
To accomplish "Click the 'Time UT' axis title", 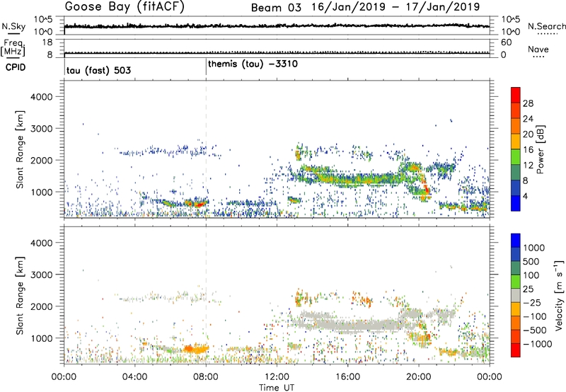I will click(x=277, y=388).
